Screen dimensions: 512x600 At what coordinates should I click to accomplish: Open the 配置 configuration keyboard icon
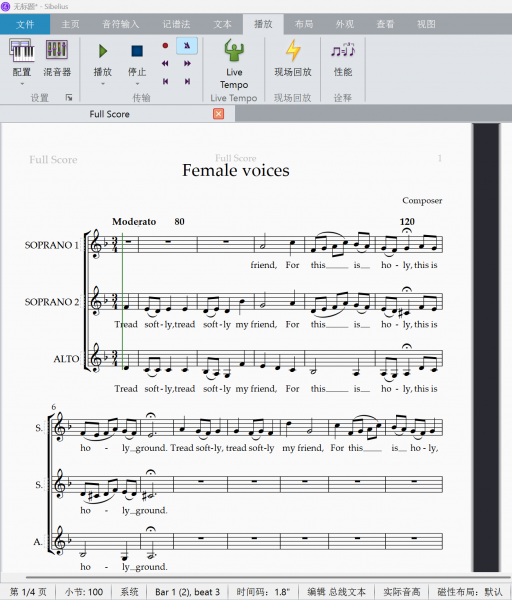pos(22,50)
